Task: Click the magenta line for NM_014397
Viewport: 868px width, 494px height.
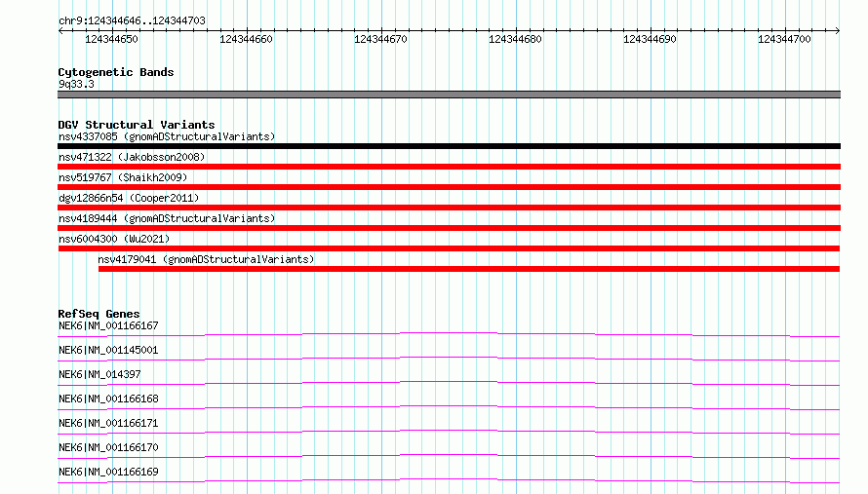Action: point(449,383)
